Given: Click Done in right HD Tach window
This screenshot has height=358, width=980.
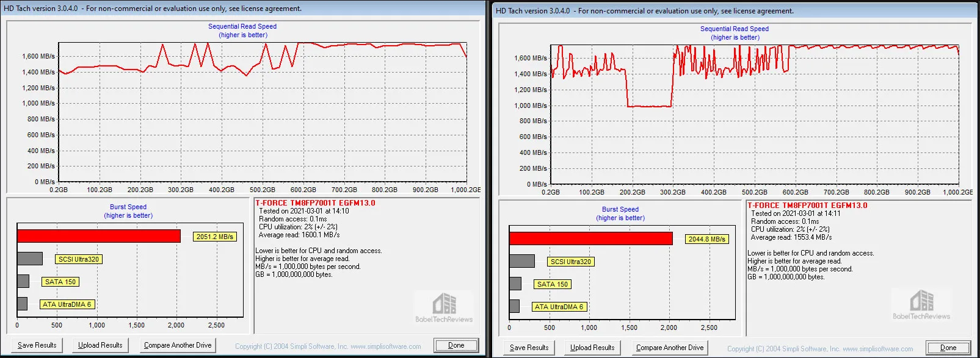Looking at the screenshot, I should click(948, 348).
